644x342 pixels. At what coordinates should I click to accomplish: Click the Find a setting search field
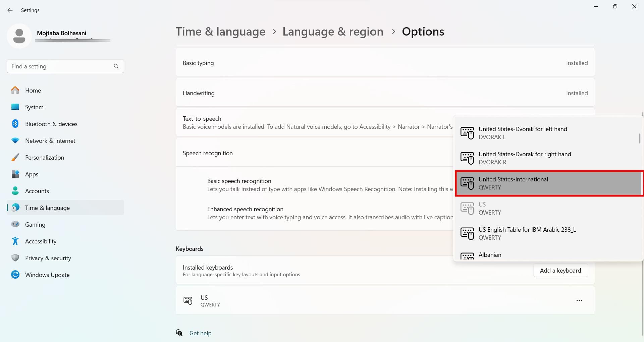[60, 66]
